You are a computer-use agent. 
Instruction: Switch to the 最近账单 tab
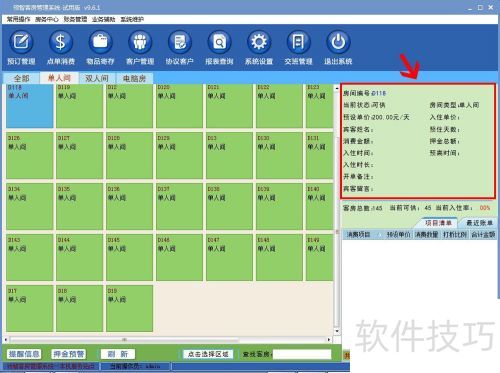pyautogui.click(x=479, y=223)
